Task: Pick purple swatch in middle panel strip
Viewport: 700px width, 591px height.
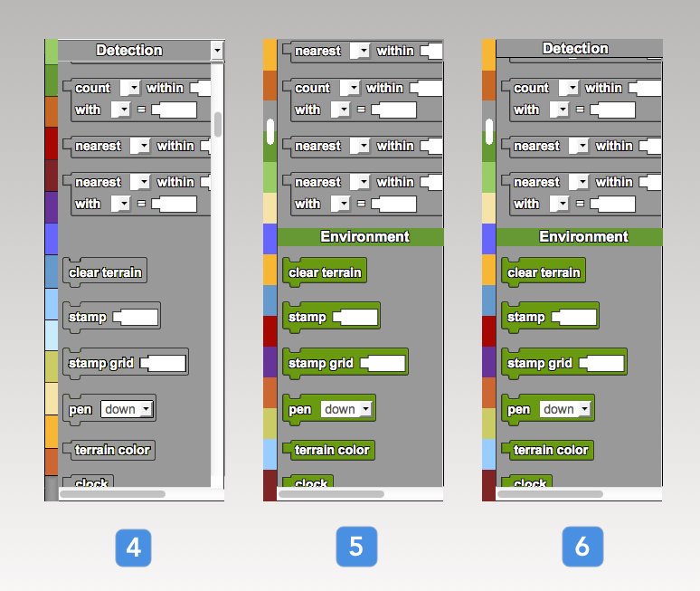Action: pos(270,362)
